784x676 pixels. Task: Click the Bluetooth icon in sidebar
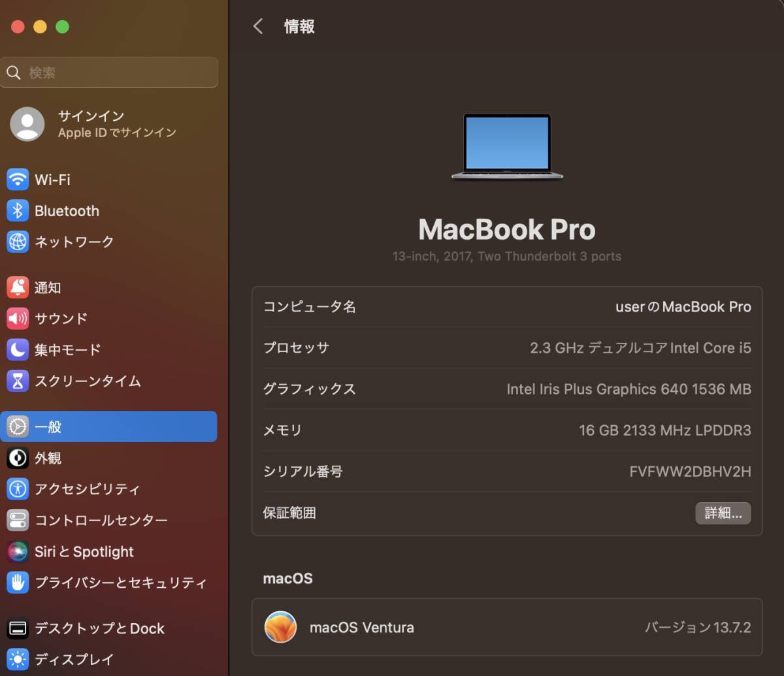click(x=18, y=210)
